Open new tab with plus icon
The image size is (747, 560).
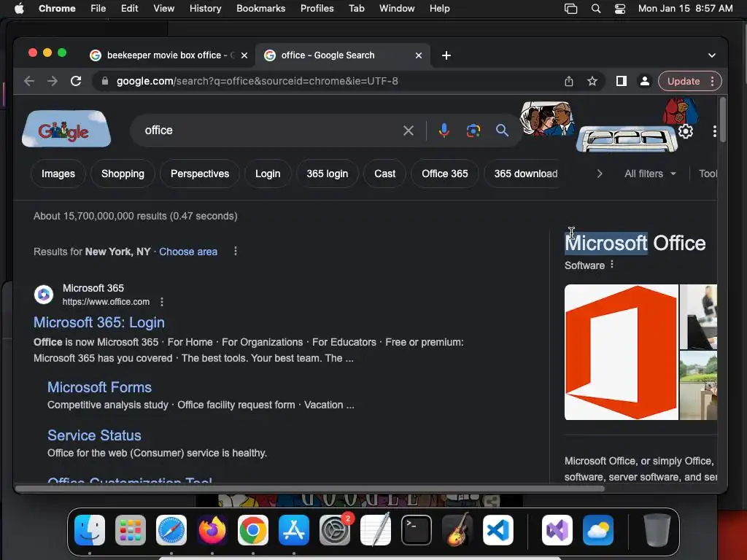click(x=446, y=55)
